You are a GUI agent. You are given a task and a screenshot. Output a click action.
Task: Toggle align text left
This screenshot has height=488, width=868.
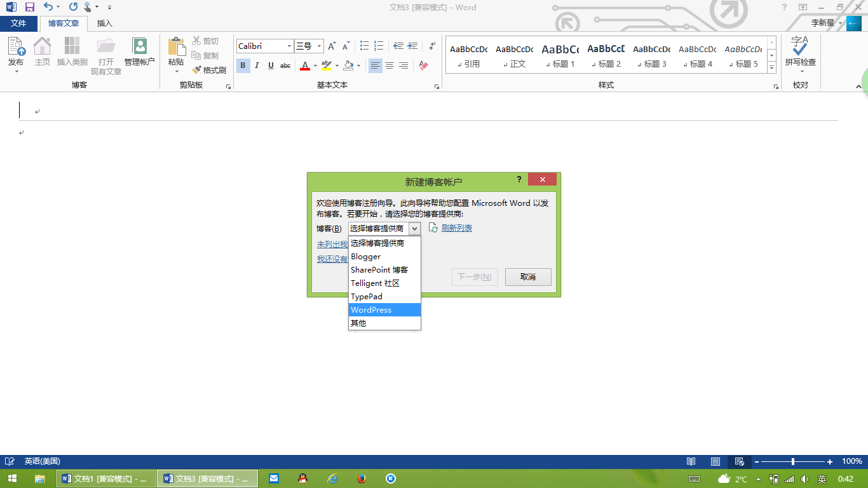(x=376, y=65)
